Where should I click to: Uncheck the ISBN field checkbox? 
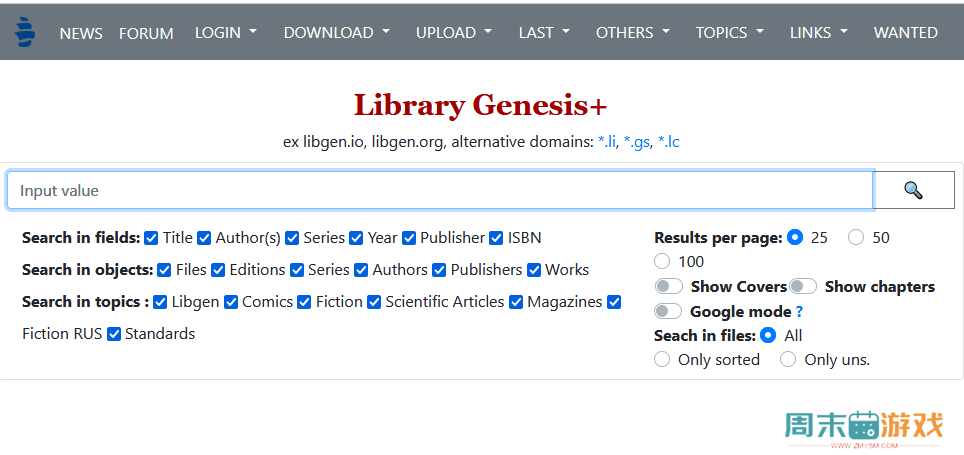496,238
